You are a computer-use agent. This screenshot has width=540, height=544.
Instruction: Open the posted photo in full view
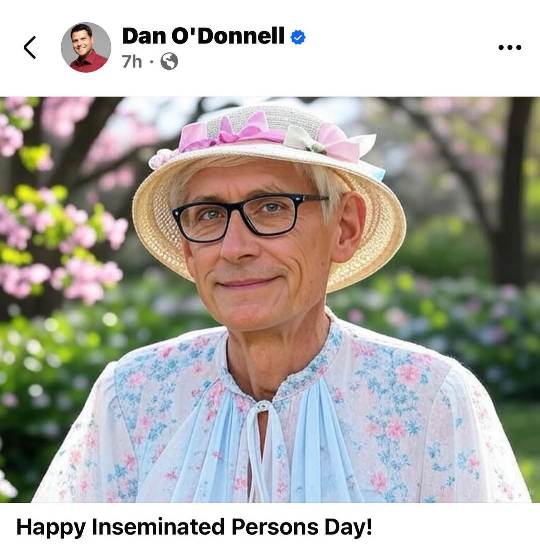[270, 299]
